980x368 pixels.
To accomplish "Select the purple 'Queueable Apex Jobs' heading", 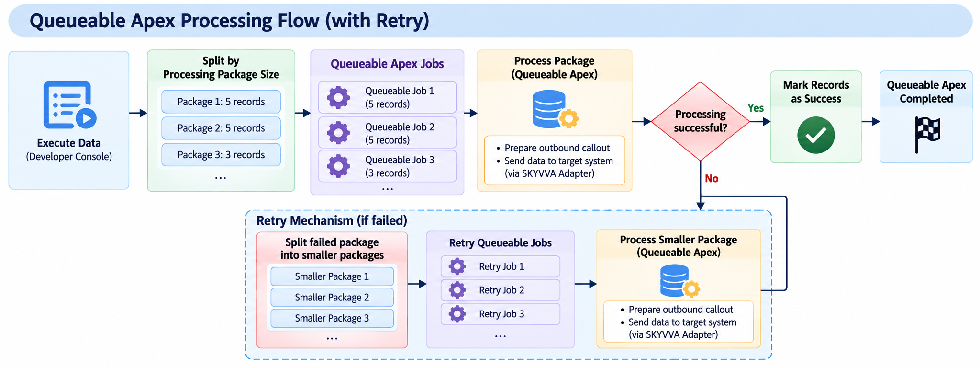I will (x=387, y=64).
